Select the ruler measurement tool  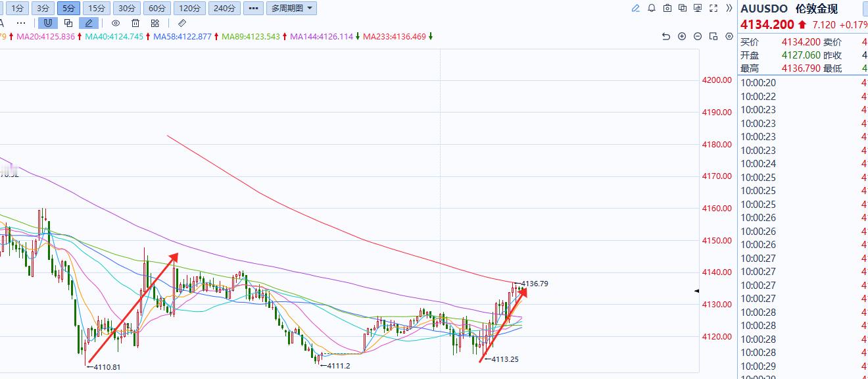(x=182, y=23)
